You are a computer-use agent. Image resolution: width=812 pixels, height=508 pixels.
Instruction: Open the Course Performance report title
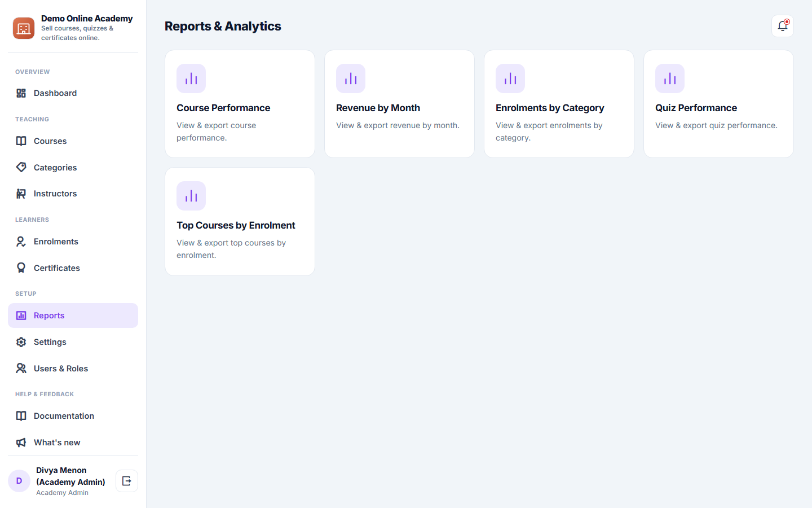pos(223,108)
